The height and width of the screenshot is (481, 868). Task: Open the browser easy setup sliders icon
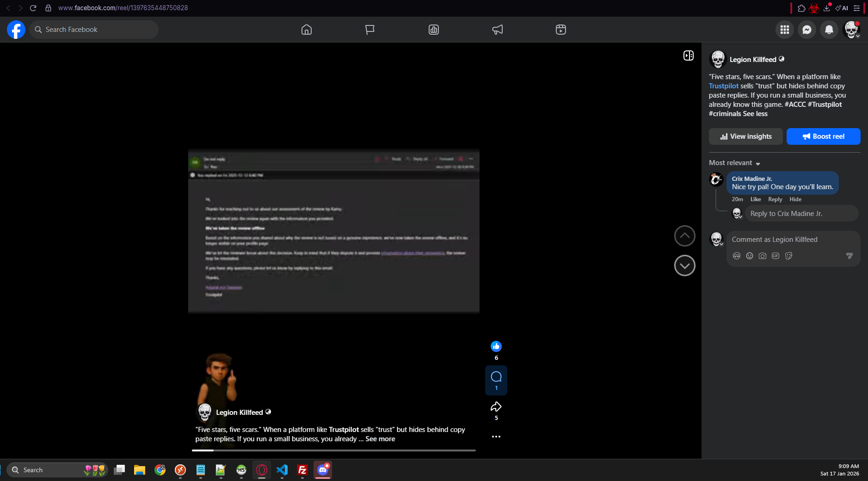(856, 8)
